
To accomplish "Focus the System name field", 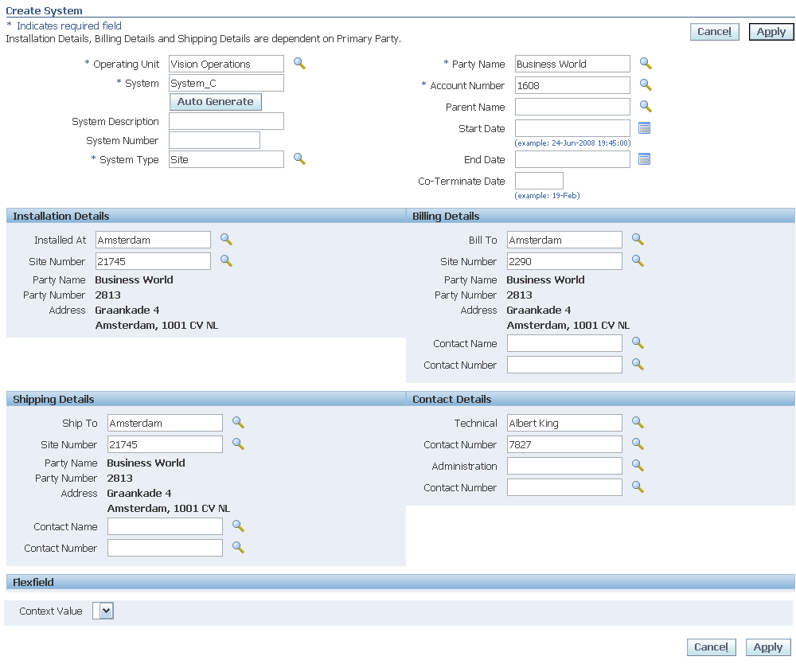I will (x=226, y=84).
